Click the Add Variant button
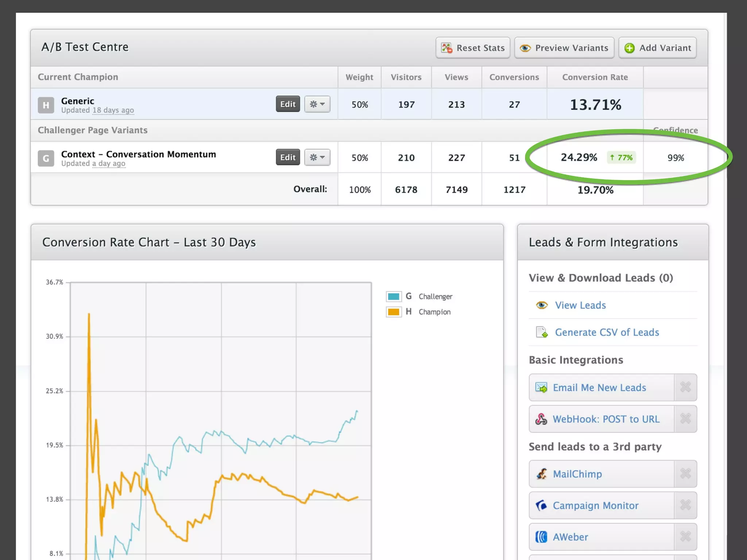This screenshot has height=560, width=747. click(657, 48)
